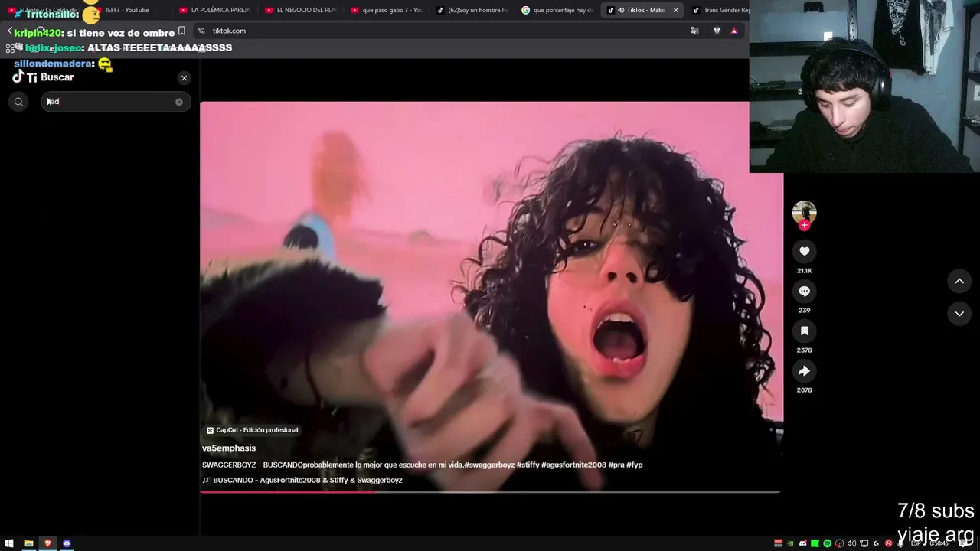Open the NVIDIA tray icon

(x=791, y=543)
